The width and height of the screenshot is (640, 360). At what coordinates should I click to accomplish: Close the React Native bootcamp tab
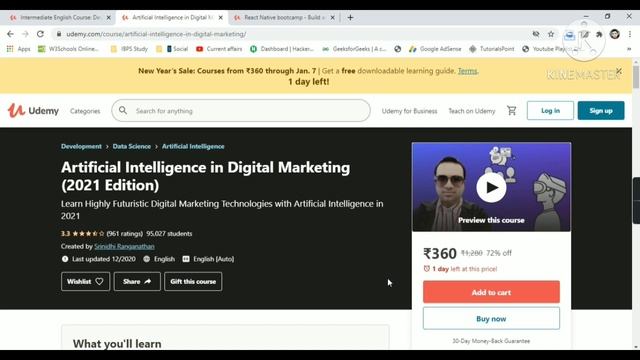333,18
